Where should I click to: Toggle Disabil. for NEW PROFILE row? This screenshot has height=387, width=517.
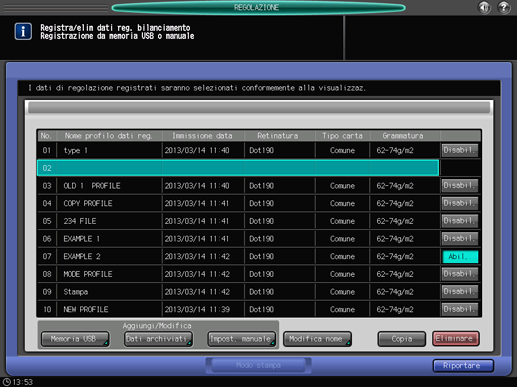coord(460,309)
